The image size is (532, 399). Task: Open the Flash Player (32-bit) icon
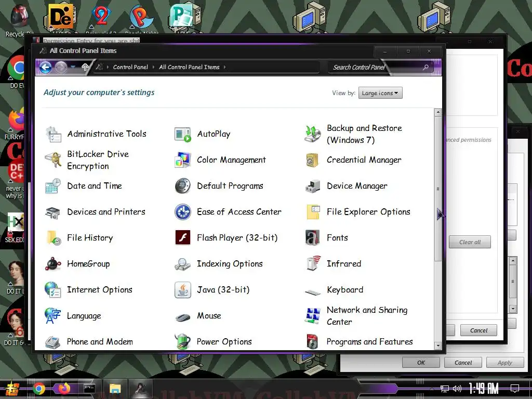click(183, 238)
